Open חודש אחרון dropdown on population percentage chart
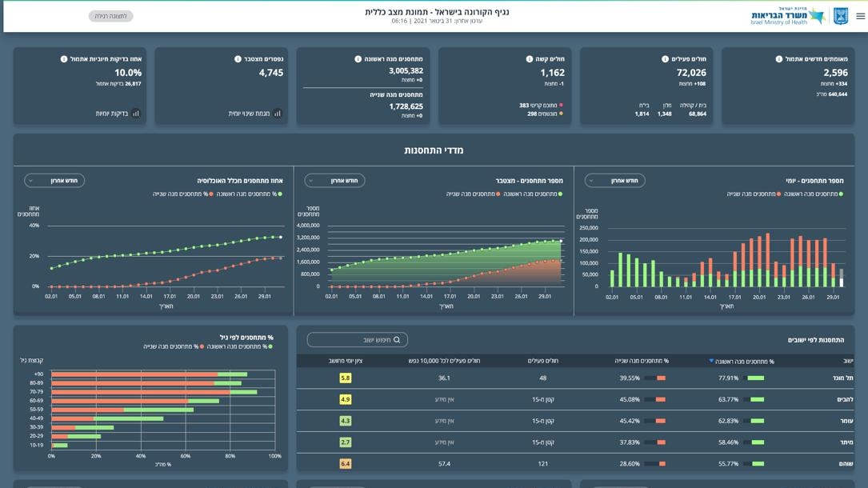Viewport: 868px width, 488px height. click(x=54, y=181)
